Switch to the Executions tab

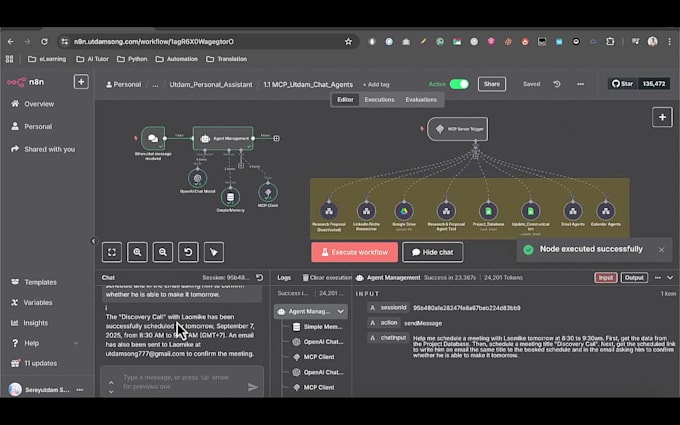click(379, 100)
